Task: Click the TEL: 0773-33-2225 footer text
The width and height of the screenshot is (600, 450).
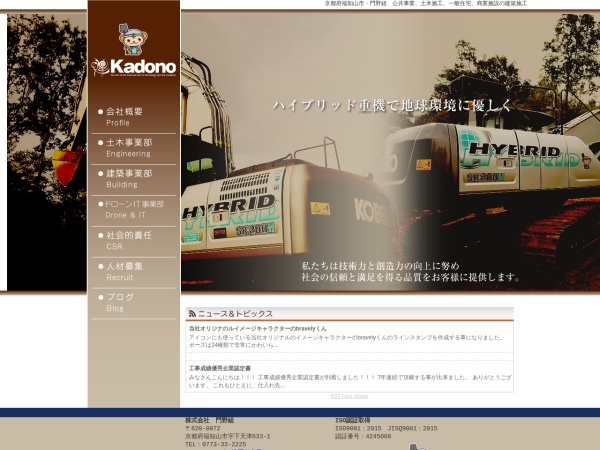Action: 215,444
